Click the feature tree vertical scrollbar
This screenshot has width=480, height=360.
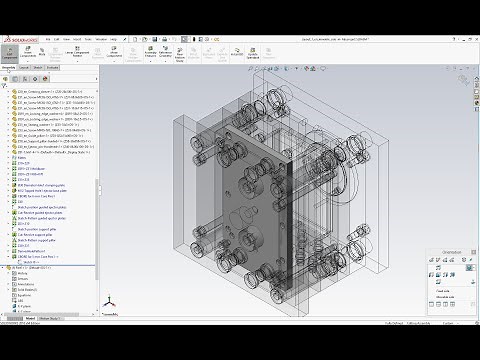97,229
